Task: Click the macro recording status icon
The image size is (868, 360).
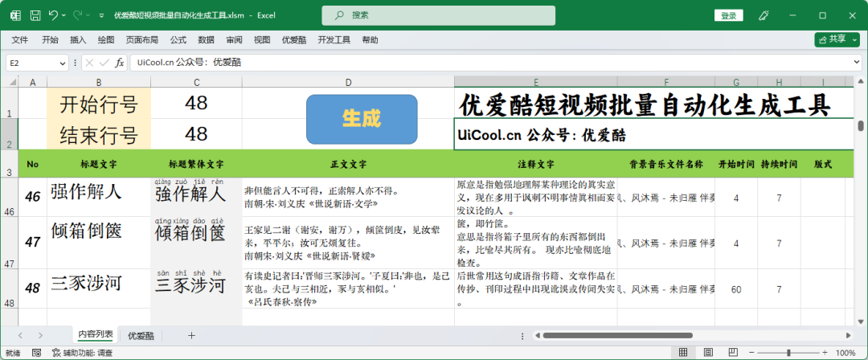Action: [36, 352]
